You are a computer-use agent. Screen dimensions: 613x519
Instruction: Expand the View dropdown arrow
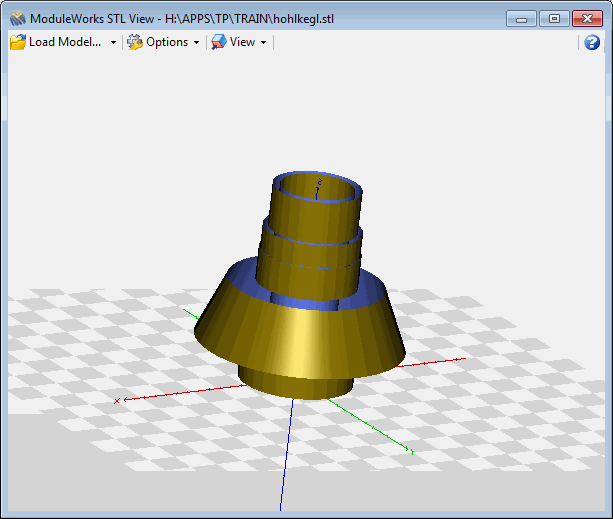[x=263, y=43]
